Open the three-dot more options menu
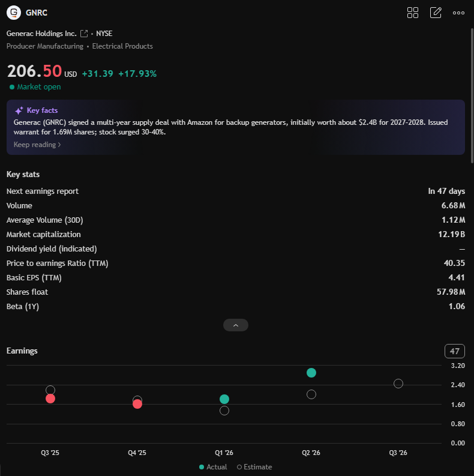Viewport: 474px width, 476px height. pyautogui.click(x=458, y=13)
